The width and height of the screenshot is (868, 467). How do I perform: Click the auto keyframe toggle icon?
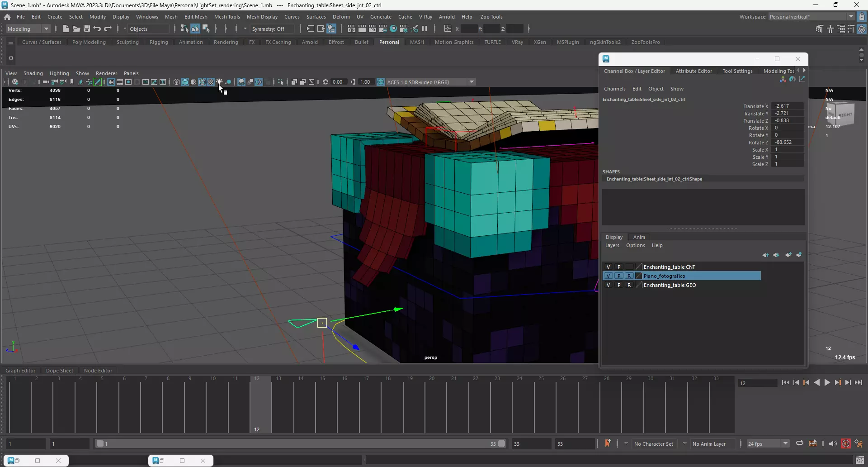tap(845, 443)
